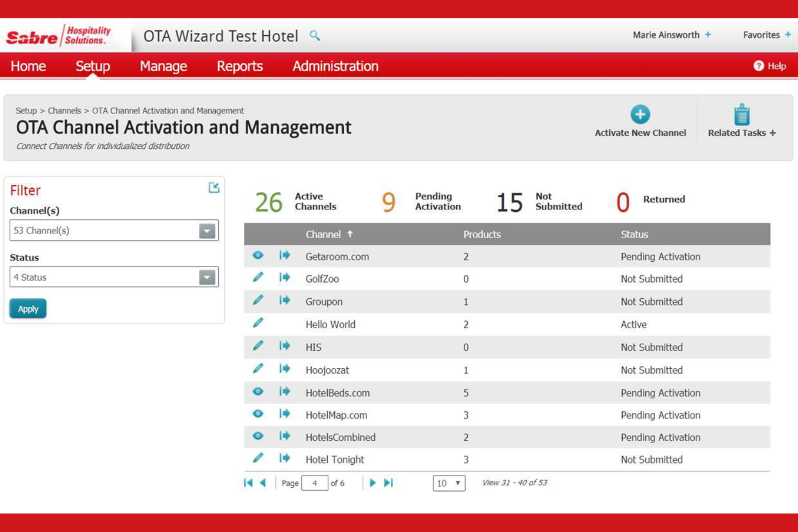
Task: Click the HotelBeds.com channel name
Action: 338,393
